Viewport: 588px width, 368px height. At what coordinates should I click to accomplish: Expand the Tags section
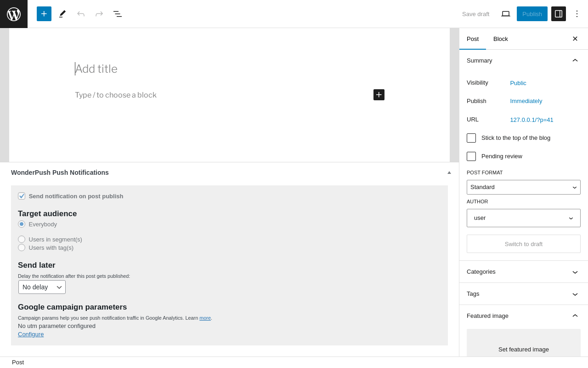524,294
